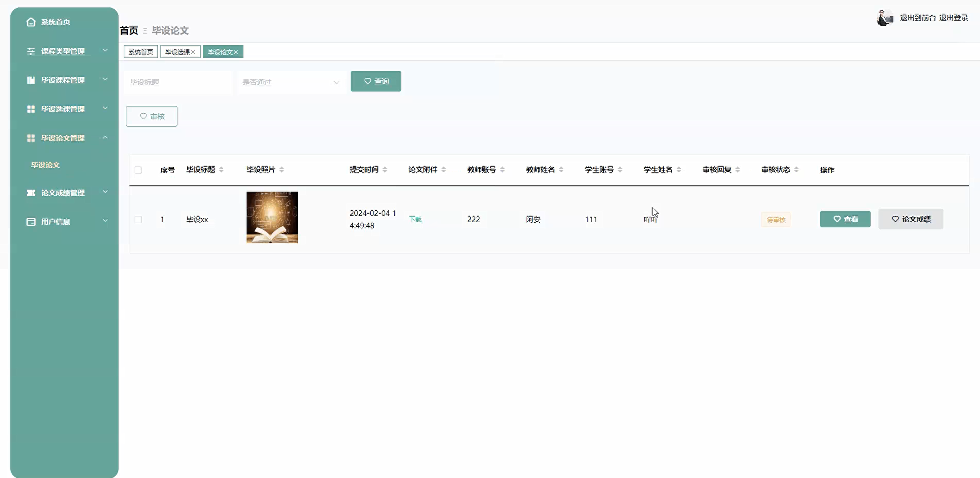Open the 毕设照片 book thumbnail
This screenshot has width=980, height=478.
pos(272,217)
